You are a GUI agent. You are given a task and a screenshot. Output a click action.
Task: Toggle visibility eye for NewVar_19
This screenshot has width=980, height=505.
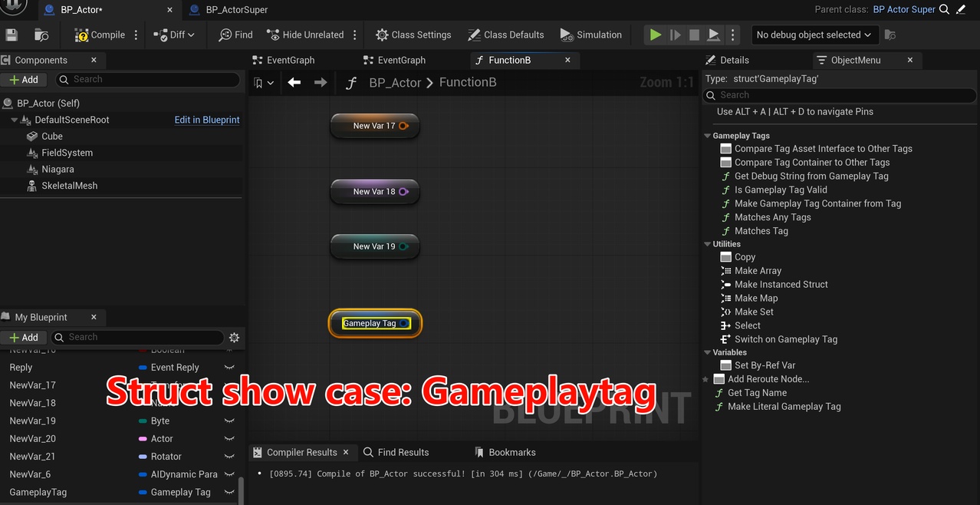229,421
